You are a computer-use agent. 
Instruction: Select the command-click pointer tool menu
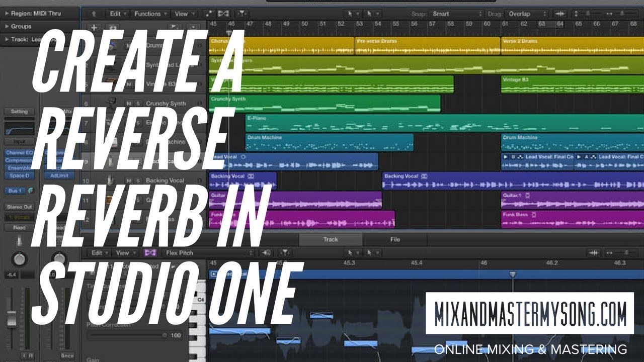[373, 14]
